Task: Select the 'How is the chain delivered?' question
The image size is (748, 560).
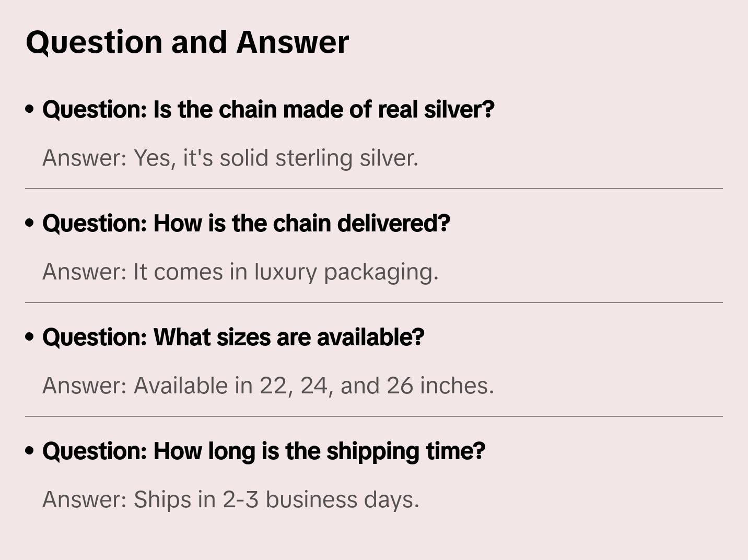Action: coord(246,224)
